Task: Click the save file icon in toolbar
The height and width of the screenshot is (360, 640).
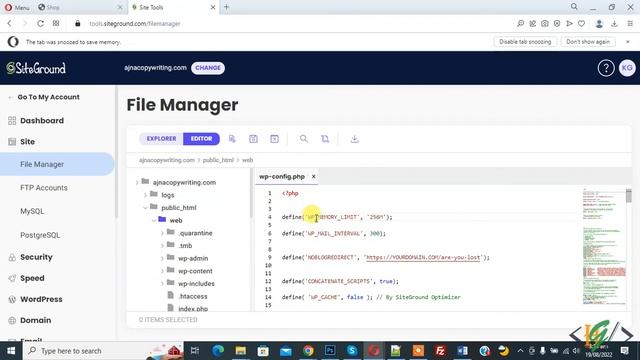Action: click(x=253, y=139)
